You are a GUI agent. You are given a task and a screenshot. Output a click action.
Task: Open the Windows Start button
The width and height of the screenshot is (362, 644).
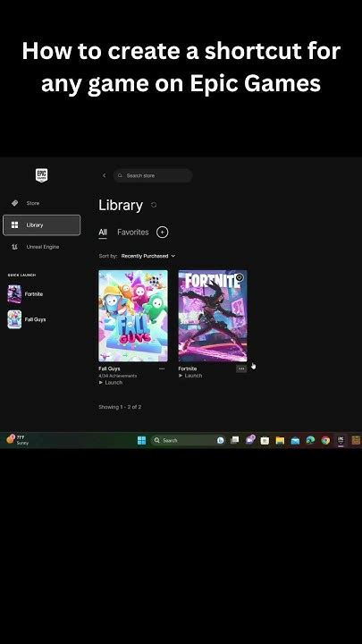click(x=141, y=440)
